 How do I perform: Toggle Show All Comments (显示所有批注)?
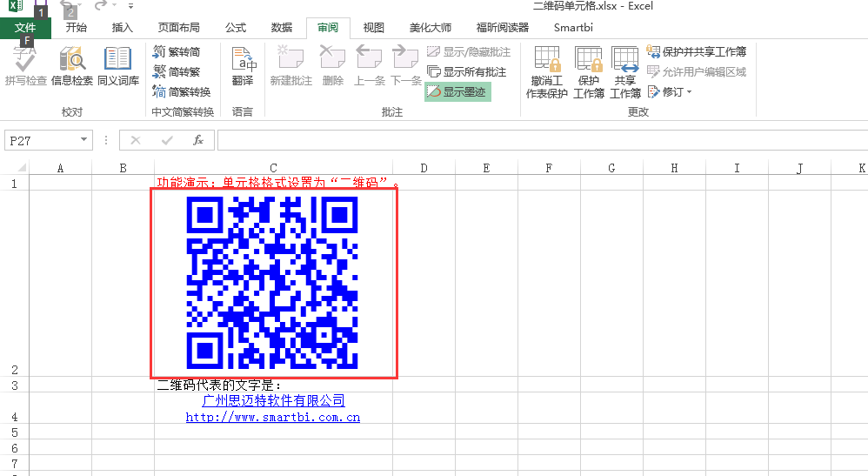[467, 71]
